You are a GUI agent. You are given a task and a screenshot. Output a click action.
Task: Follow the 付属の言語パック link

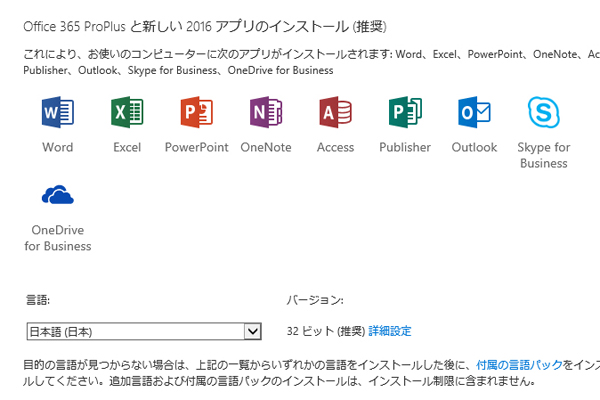coord(519,366)
